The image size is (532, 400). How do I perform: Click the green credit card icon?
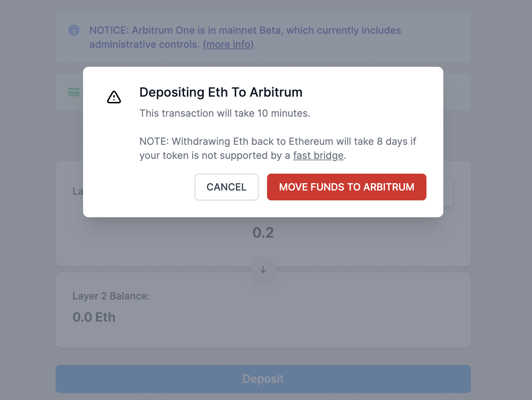click(x=74, y=92)
